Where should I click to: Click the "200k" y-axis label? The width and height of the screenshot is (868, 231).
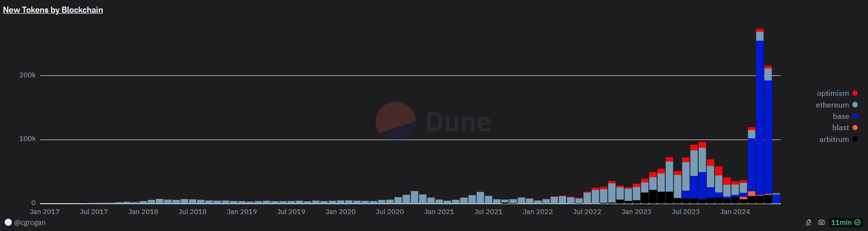click(27, 75)
